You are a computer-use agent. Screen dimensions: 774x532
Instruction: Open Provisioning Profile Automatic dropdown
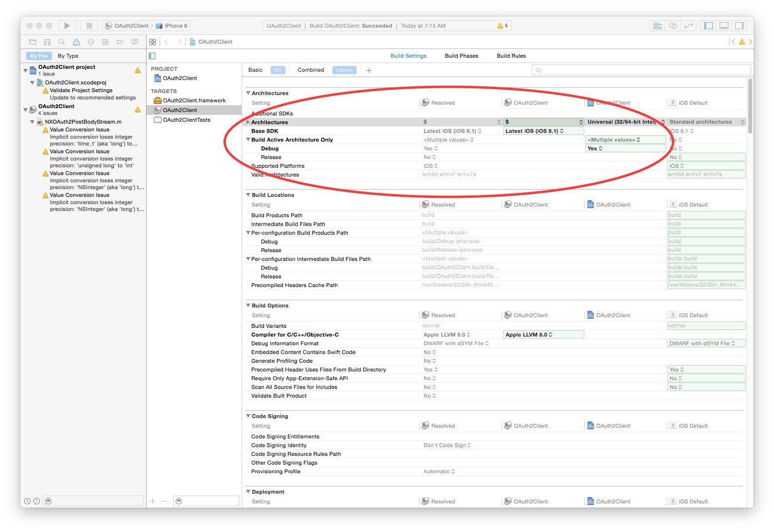pyautogui.click(x=439, y=471)
